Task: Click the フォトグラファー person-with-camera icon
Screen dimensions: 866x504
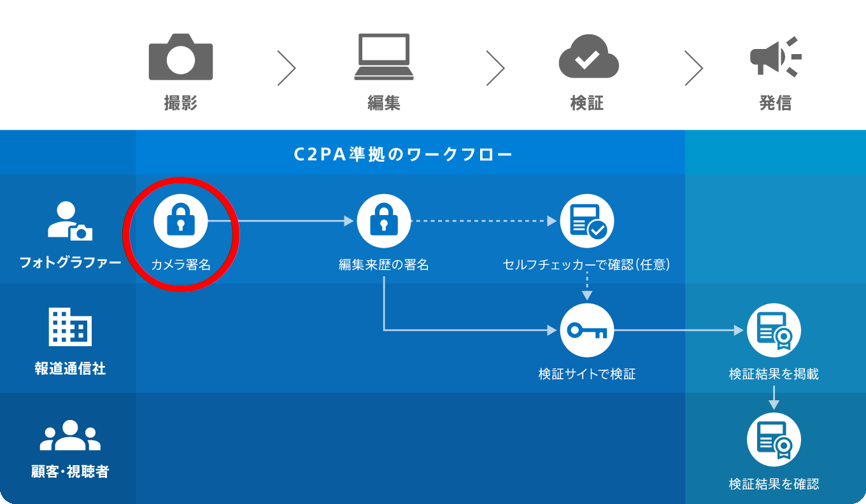Action: 70,221
